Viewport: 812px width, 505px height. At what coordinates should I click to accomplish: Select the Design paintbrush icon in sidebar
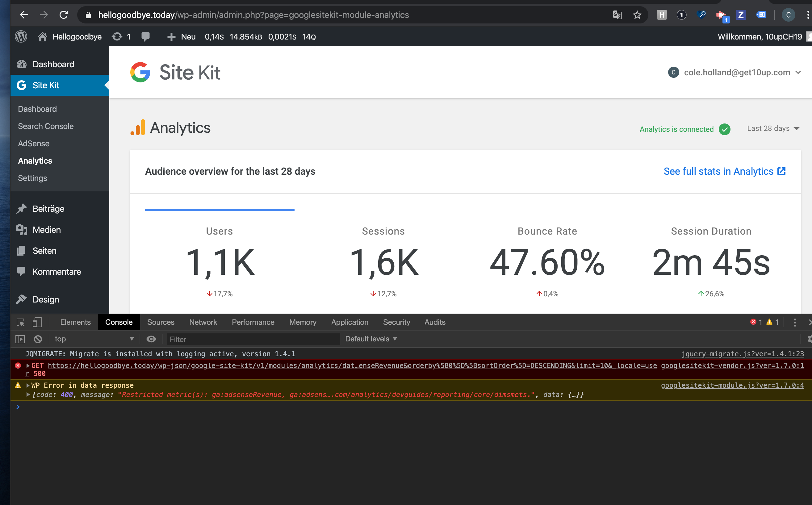pos(21,299)
